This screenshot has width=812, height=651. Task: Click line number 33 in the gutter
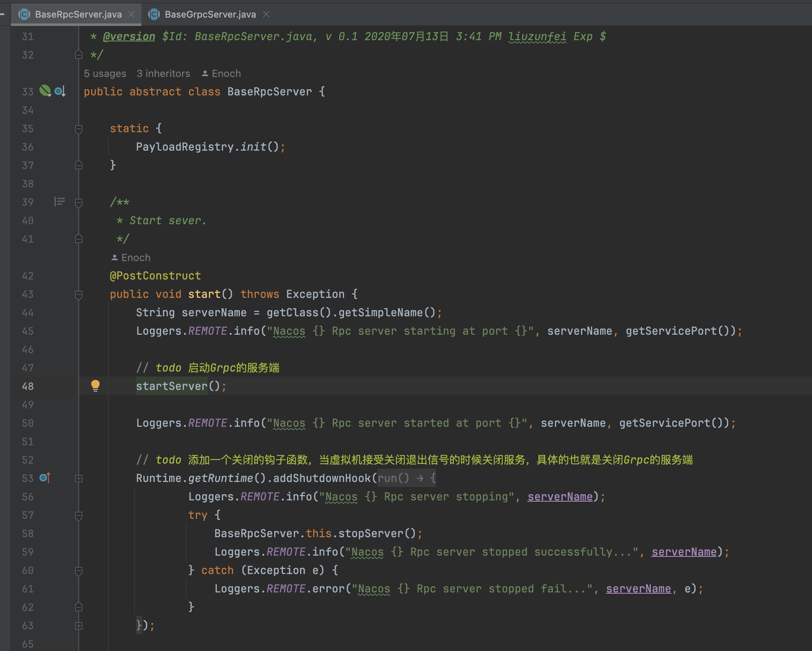(x=28, y=92)
